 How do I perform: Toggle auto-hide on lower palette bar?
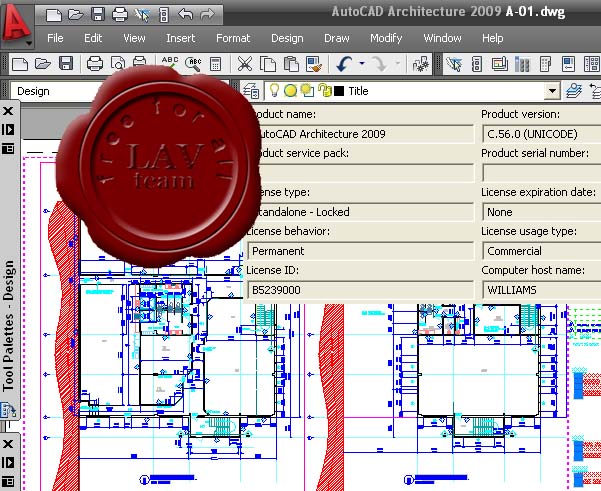pos(8,463)
